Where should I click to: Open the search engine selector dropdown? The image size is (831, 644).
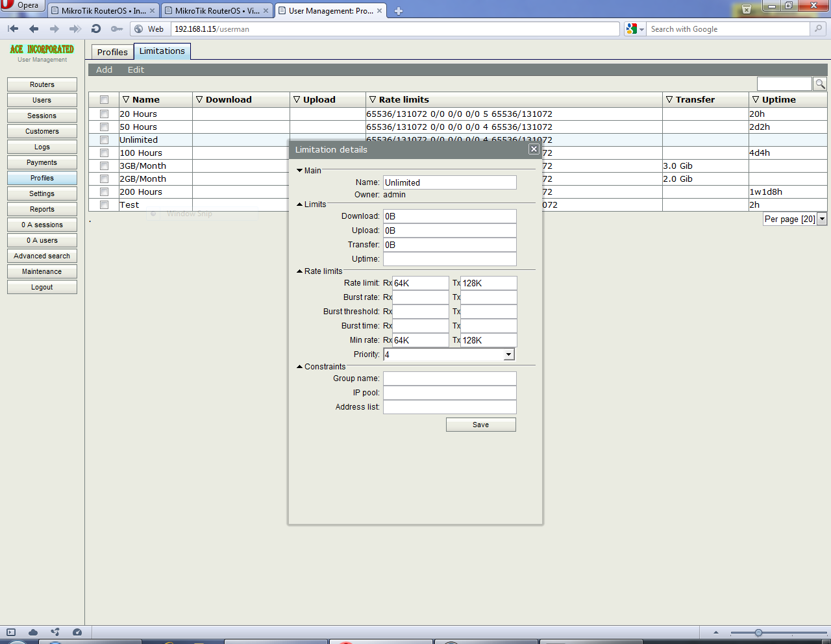635,29
